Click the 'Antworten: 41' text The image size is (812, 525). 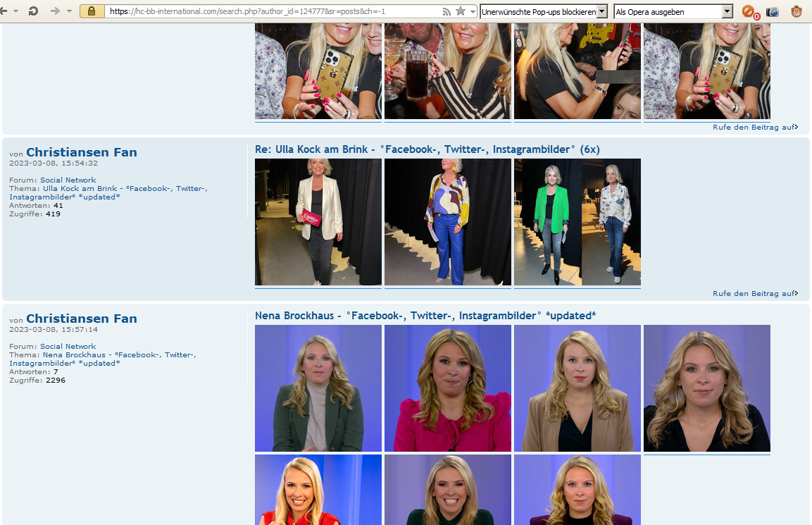coord(36,206)
